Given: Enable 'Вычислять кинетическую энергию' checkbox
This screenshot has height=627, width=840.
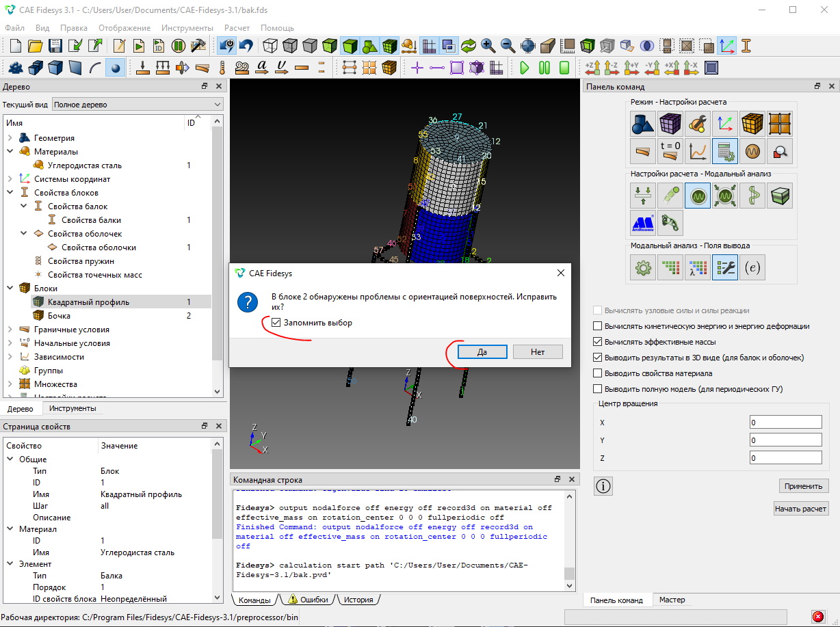Looking at the screenshot, I should (598, 326).
